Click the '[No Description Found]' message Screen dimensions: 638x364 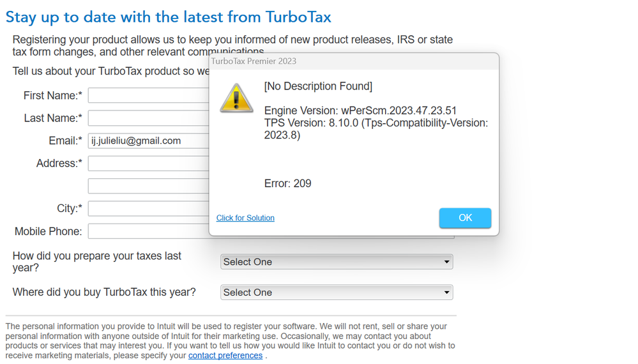pyautogui.click(x=318, y=86)
